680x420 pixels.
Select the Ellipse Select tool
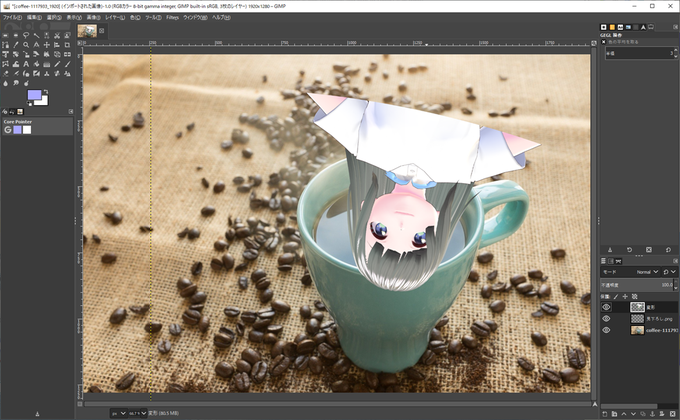(16, 35)
